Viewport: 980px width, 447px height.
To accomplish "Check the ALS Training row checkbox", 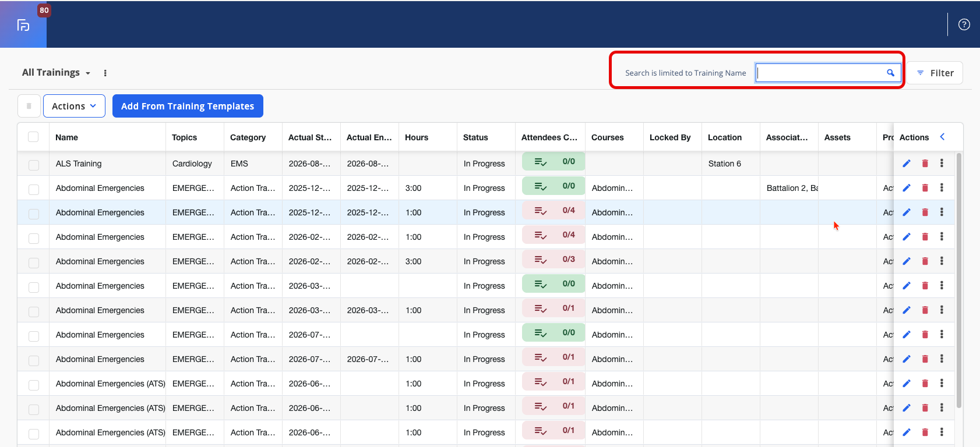I will pos(34,165).
